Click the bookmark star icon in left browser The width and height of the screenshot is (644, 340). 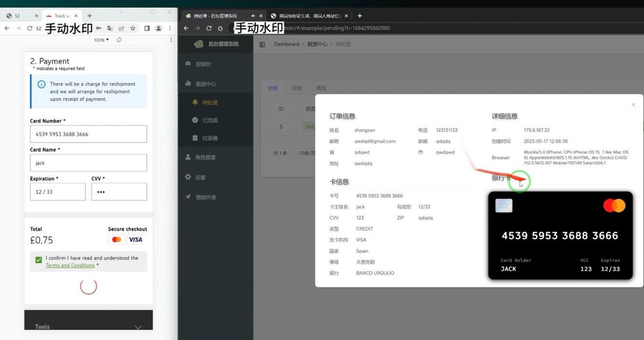[133, 28]
